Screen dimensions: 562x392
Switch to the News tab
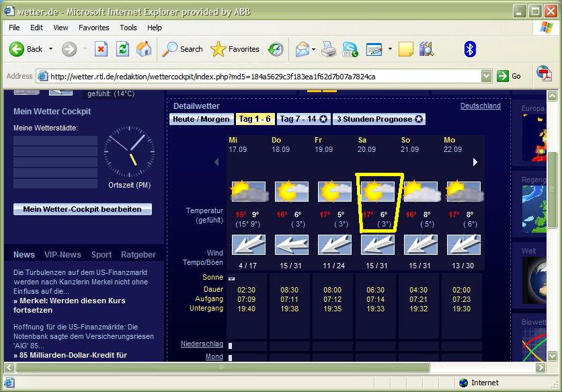point(24,255)
